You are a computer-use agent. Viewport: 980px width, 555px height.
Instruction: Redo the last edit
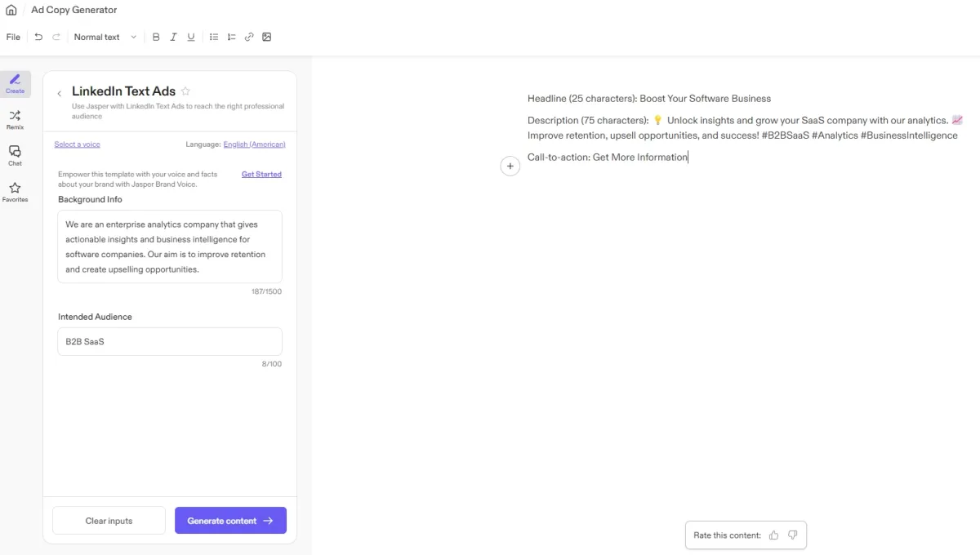coord(56,37)
